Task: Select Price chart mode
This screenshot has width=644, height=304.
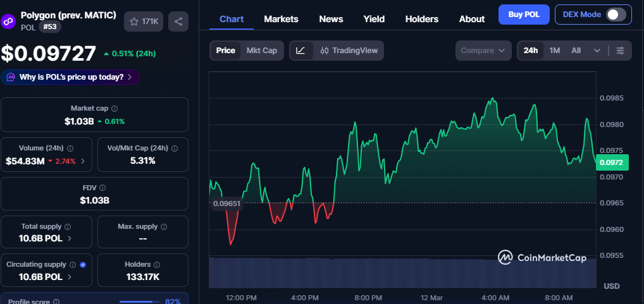Action: [x=225, y=51]
